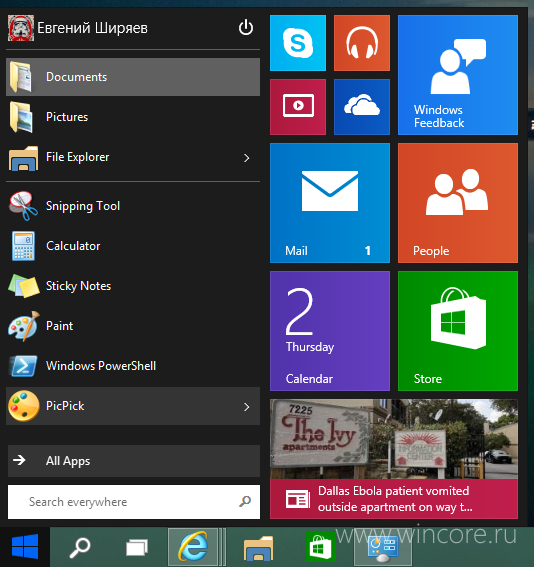Image resolution: width=534 pixels, height=567 pixels.
Task: Click the Snipping Tool scissors icon
Action: click(x=23, y=206)
